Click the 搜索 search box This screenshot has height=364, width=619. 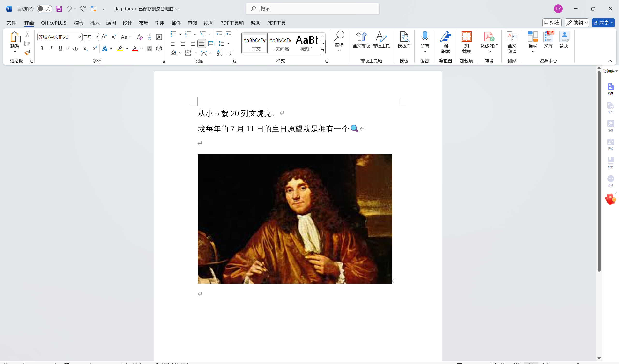[x=313, y=9]
